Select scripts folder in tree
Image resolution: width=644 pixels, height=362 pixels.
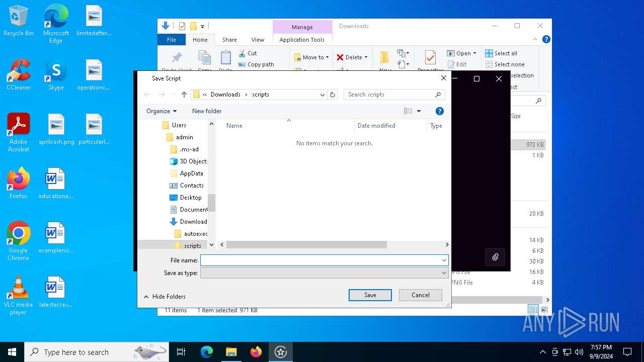pyautogui.click(x=188, y=246)
